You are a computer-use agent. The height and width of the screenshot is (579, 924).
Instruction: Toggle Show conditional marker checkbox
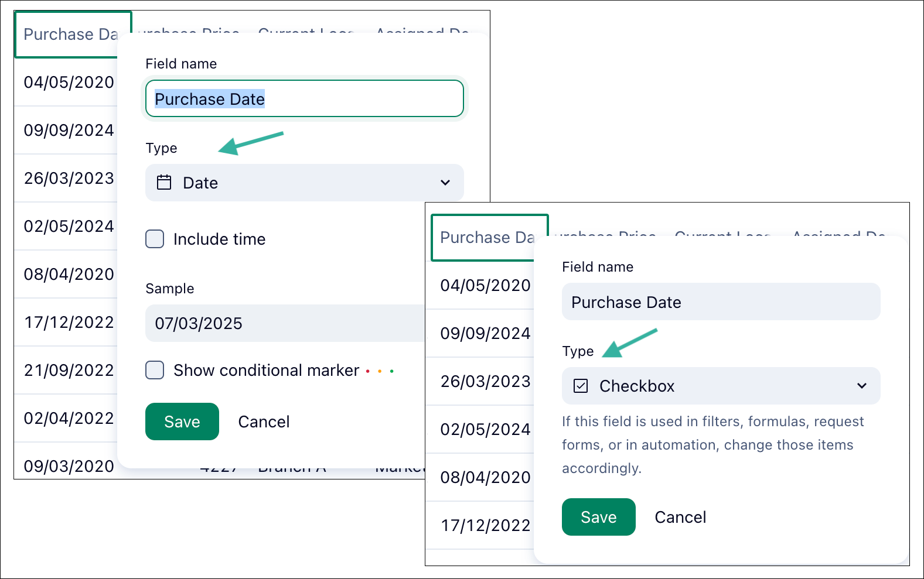coord(155,370)
